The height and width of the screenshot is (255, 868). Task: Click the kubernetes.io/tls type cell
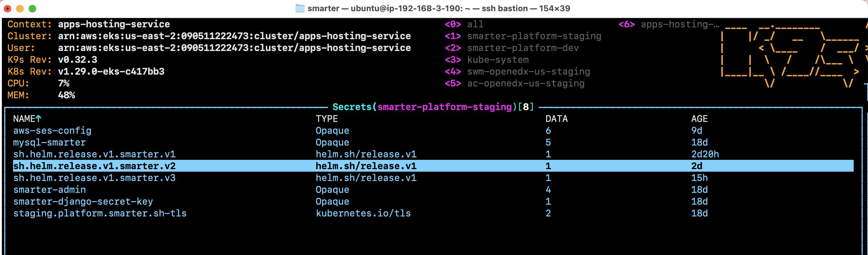tap(363, 213)
